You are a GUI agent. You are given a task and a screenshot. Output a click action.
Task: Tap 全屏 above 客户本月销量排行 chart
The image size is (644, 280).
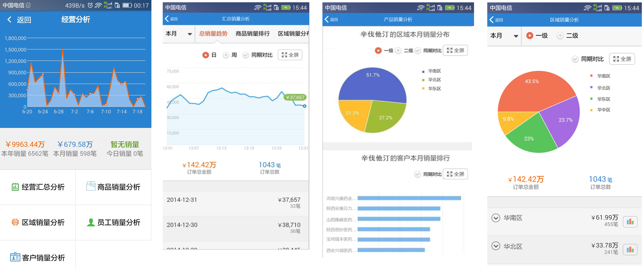coord(455,174)
